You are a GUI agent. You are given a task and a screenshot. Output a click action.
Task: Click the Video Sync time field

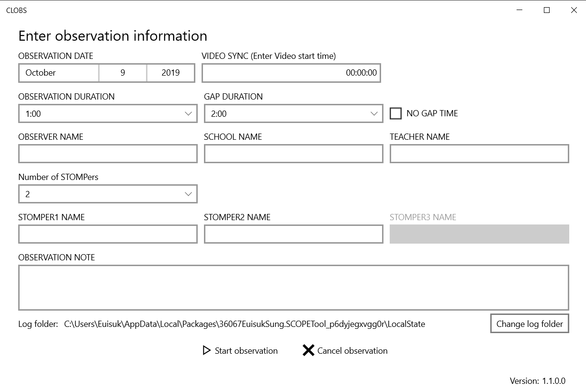(291, 73)
